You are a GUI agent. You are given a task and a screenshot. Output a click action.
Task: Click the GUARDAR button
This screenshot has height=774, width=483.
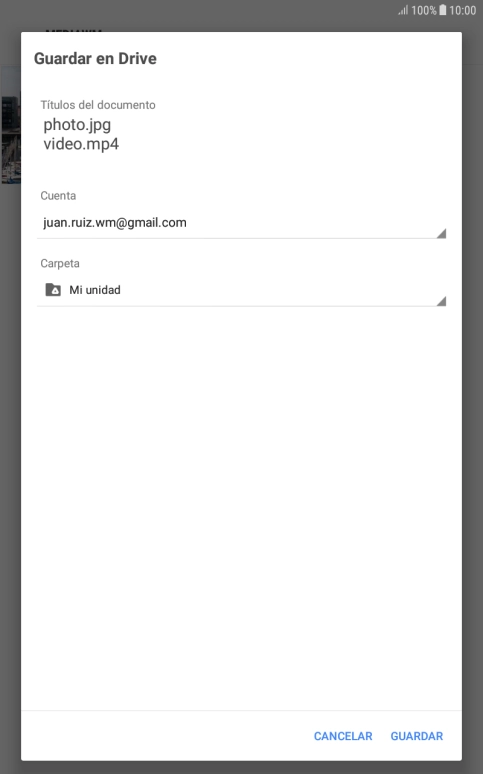[417, 736]
